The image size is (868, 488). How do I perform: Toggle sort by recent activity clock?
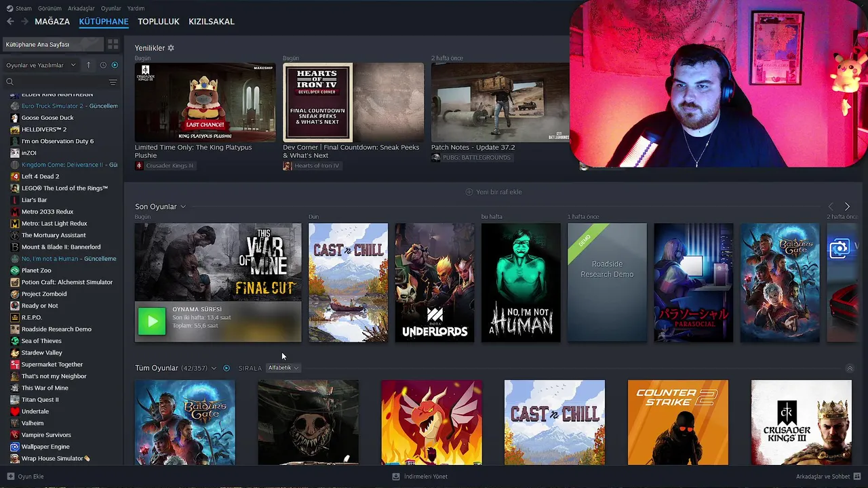point(103,65)
